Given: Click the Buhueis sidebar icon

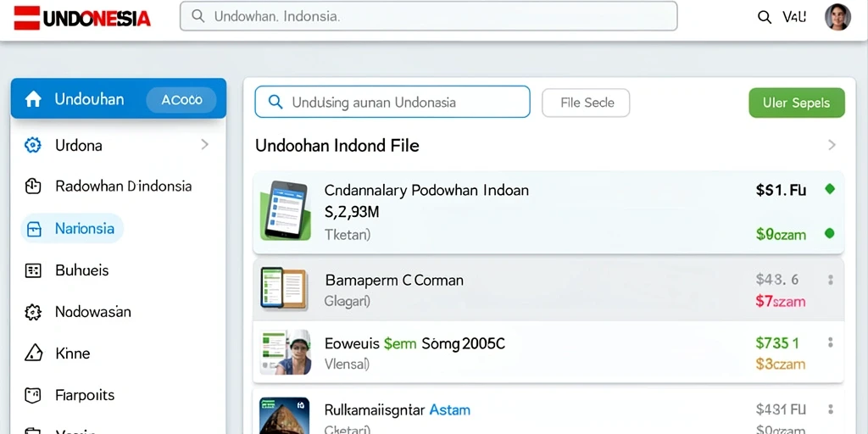Looking at the screenshot, I should (33, 270).
